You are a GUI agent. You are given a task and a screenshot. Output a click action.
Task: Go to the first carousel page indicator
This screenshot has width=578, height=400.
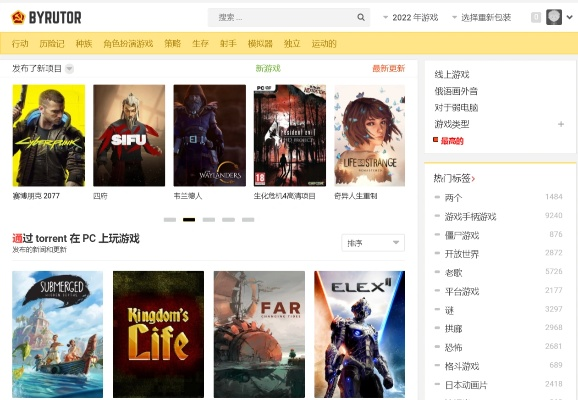tap(170, 220)
